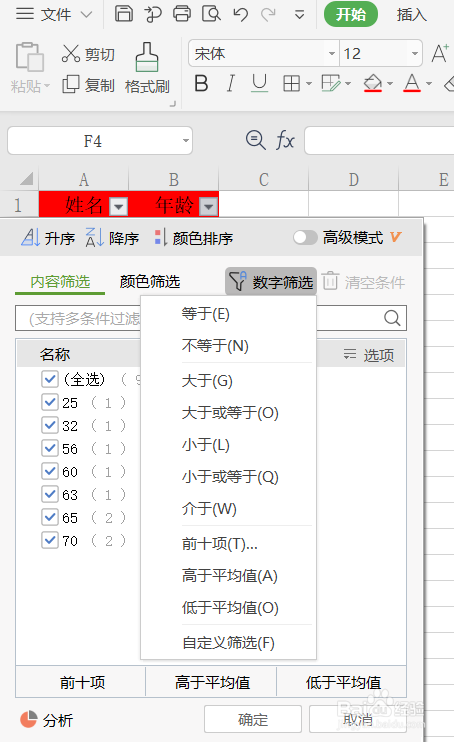
Task: Uncheck the 63 checkbox
Action: (50, 495)
